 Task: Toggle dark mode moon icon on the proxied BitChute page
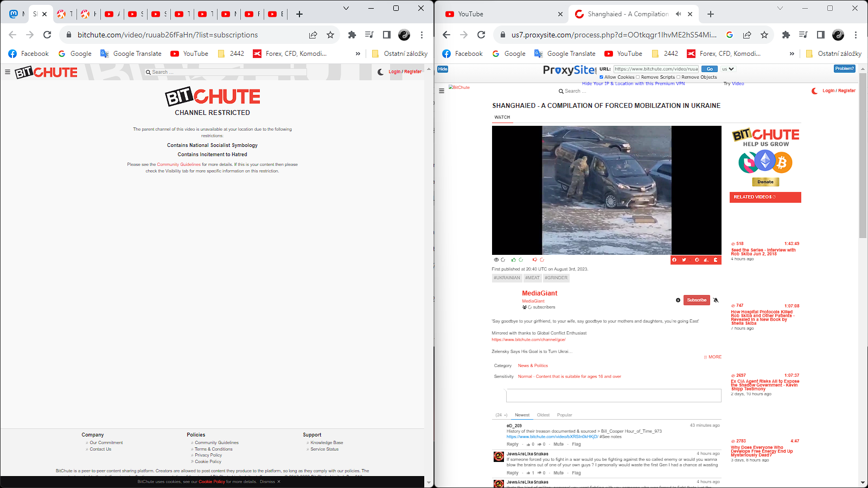pyautogui.click(x=814, y=91)
